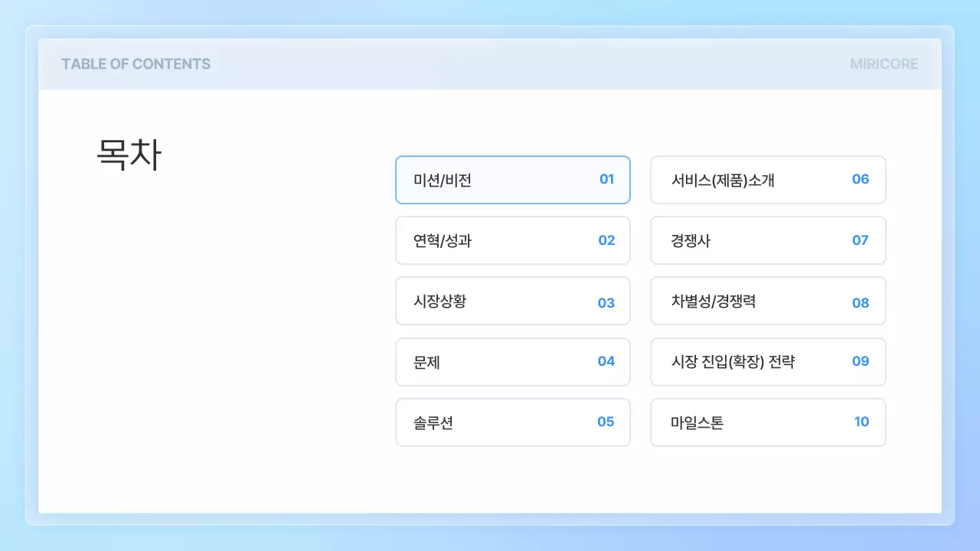The height and width of the screenshot is (551, 980).
Task: Click the 목차 slide title
Action: pyautogui.click(x=128, y=154)
